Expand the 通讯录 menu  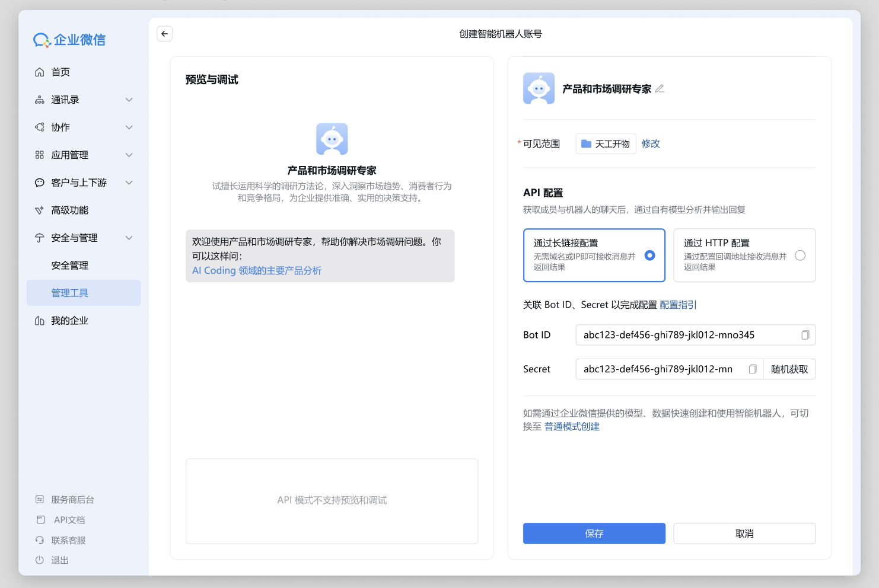click(83, 100)
